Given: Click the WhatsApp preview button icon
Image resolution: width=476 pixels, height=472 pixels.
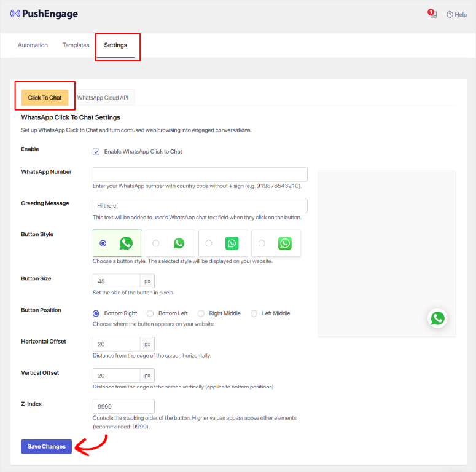Looking at the screenshot, I should coord(437,318).
